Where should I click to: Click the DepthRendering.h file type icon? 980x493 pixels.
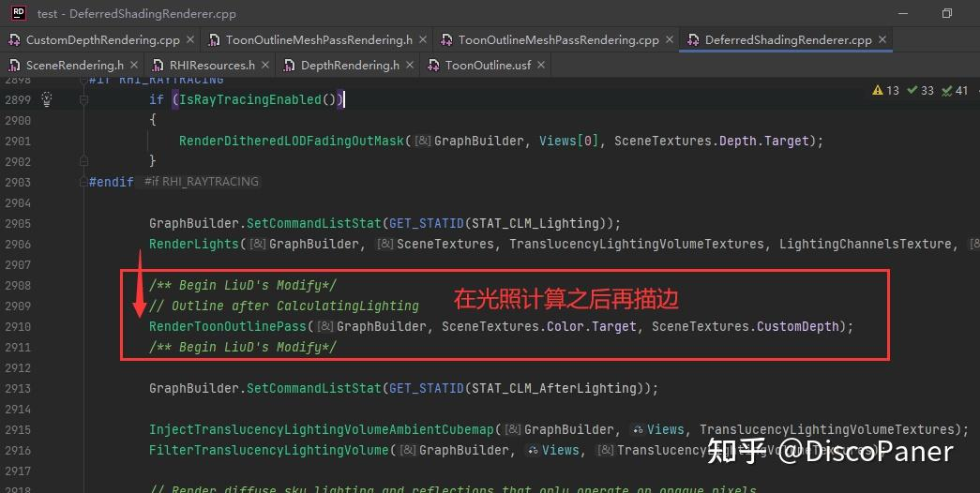289,65
